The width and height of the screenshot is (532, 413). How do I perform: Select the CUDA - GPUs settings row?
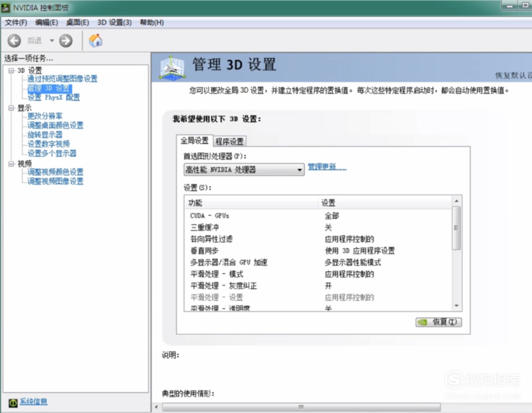click(318, 216)
